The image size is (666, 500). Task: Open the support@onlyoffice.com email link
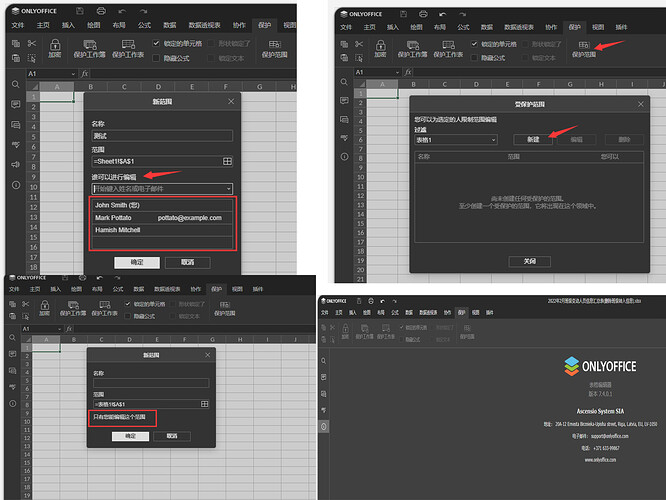[610, 436]
